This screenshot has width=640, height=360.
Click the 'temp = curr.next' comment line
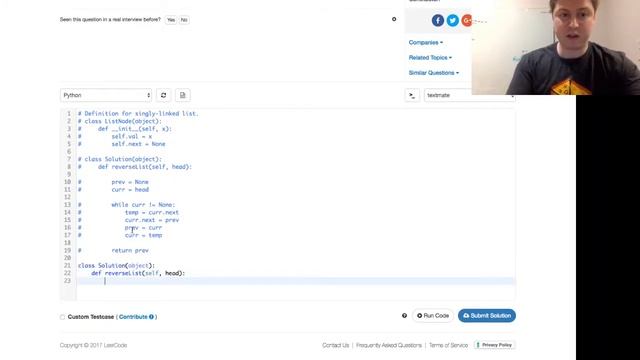(x=152, y=212)
